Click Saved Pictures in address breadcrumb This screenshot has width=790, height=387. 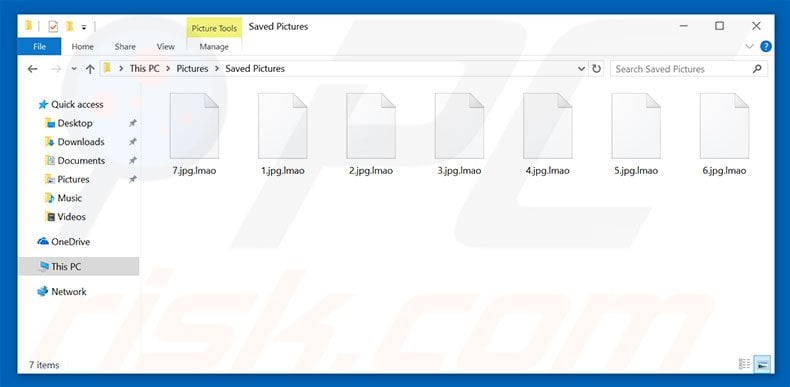(255, 69)
